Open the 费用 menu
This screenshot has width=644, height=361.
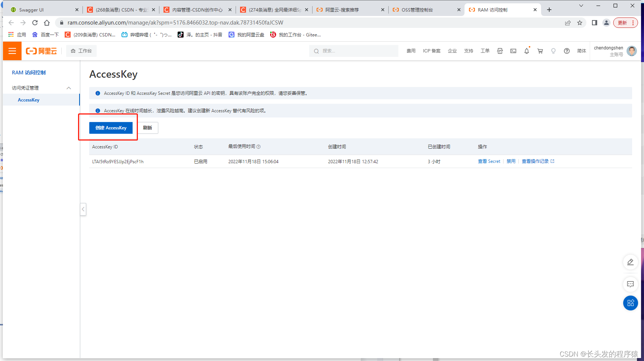(x=411, y=51)
